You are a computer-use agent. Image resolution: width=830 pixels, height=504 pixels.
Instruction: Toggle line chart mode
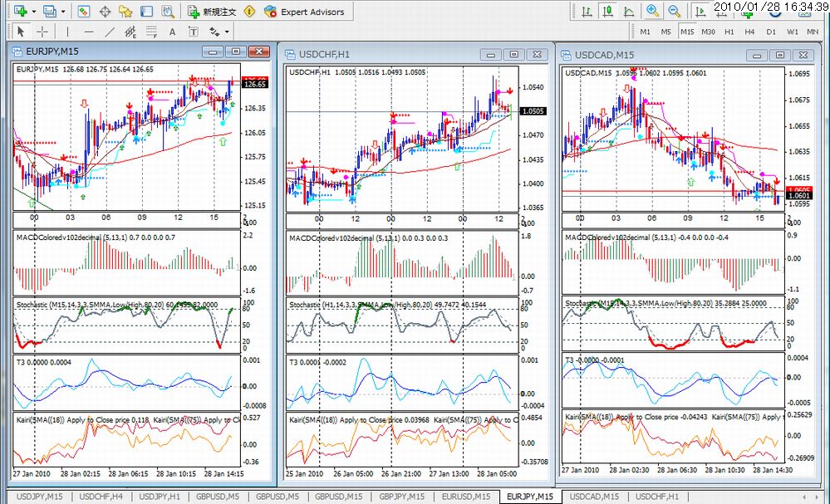point(628,11)
